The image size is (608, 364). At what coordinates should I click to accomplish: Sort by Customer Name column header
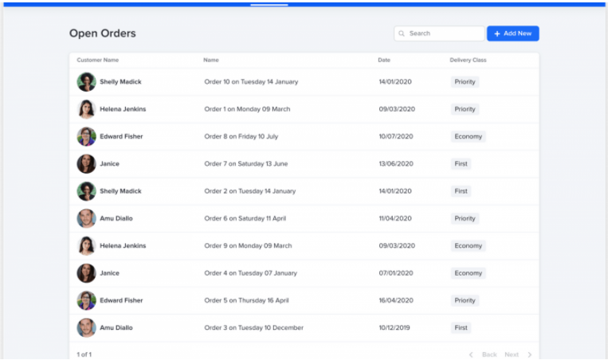pos(98,60)
